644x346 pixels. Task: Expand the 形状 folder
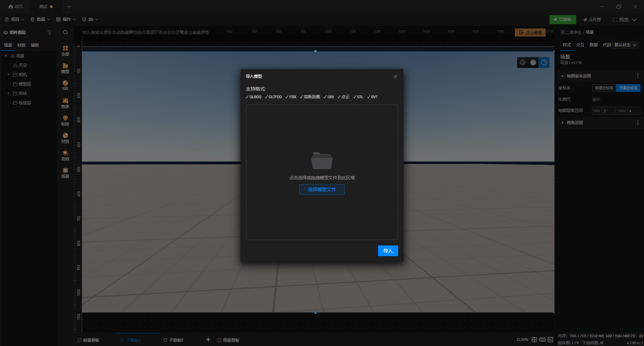click(x=8, y=93)
